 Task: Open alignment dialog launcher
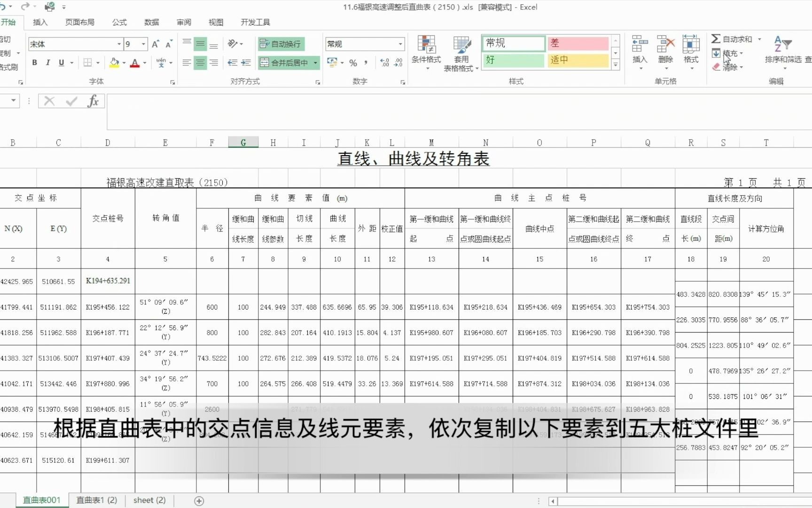click(318, 82)
